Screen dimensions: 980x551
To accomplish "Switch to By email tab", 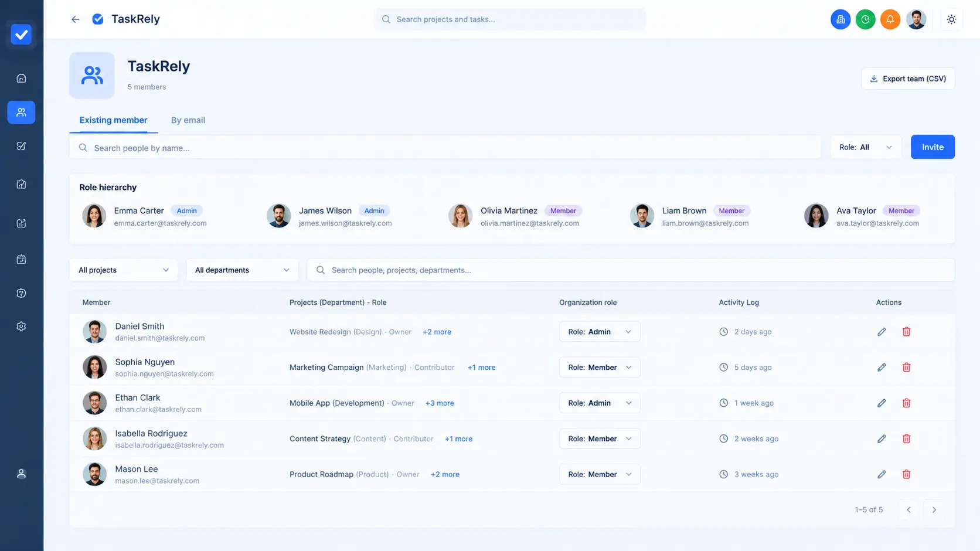I will pos(188,120).
